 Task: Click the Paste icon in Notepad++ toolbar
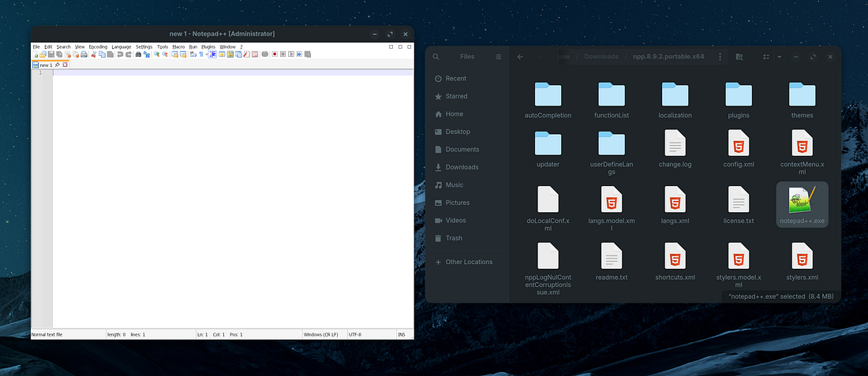(x=110, y=54)
